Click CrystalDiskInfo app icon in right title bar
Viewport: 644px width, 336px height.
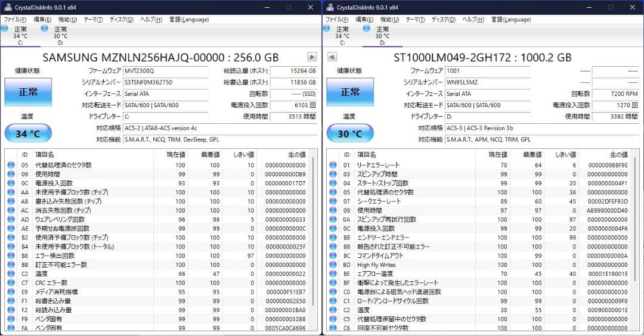(x=329, y=7)
